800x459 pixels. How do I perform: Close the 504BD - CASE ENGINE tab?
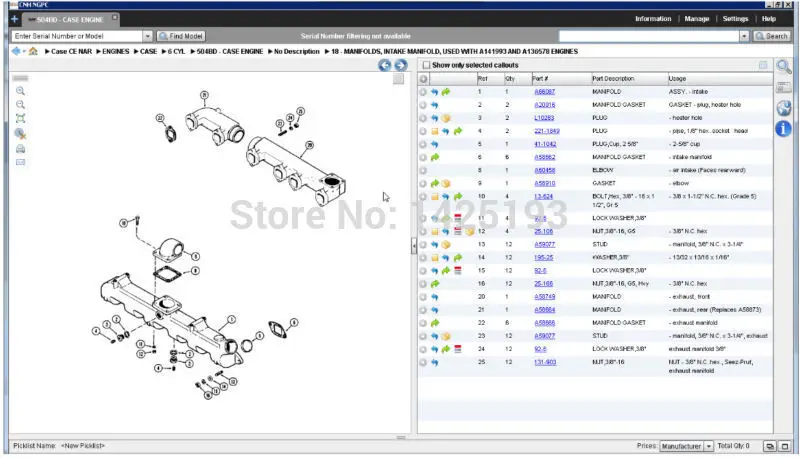coord(115,18)
